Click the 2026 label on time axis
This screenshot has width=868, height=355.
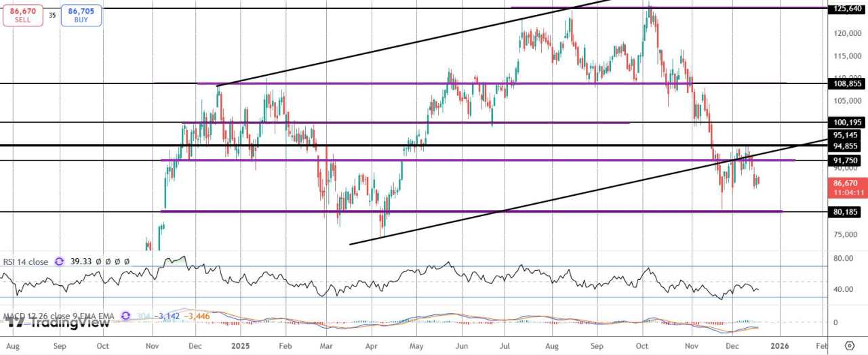[780, 345]
